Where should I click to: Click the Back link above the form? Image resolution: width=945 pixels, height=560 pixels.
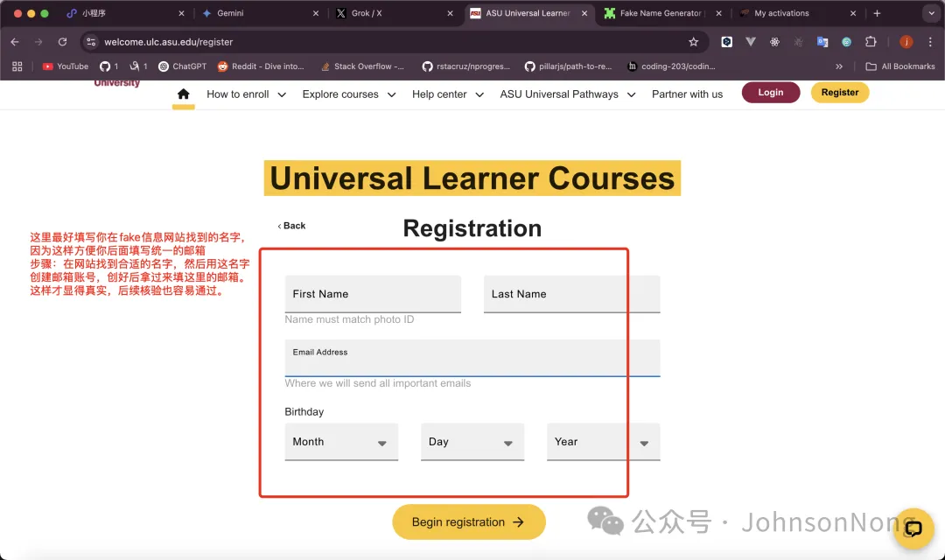coord(291,226)
